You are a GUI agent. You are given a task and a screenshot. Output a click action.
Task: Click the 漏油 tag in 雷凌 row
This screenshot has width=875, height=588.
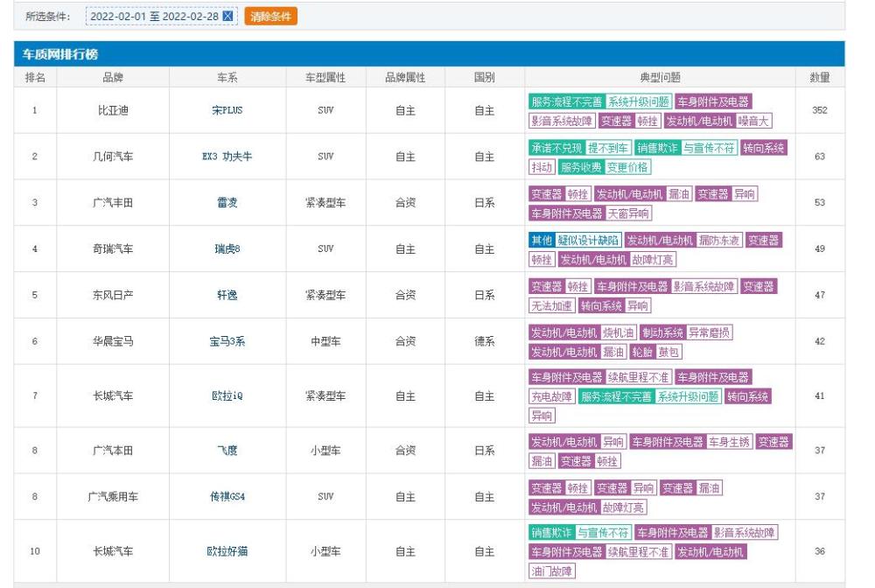click(x=679, y=194)
